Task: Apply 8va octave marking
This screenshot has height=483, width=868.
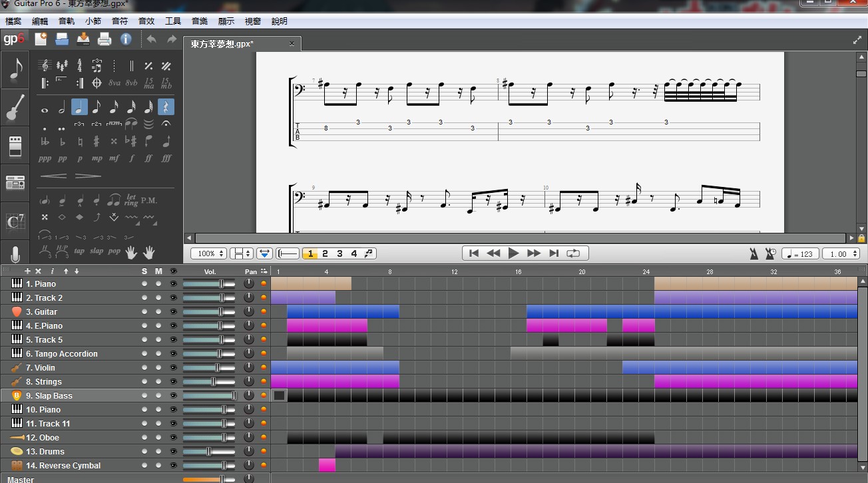Action: click(x=114, y=83)
